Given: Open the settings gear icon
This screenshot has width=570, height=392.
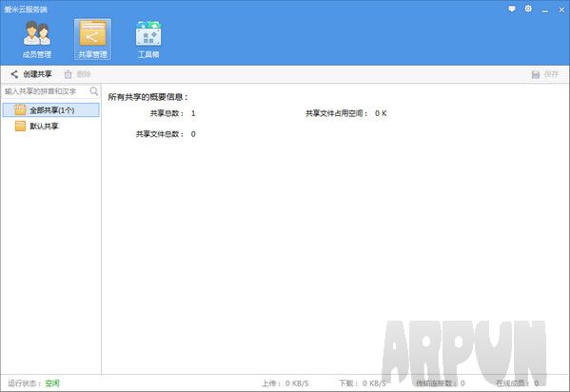Looking at the screenshot, I should click(528, 9).
